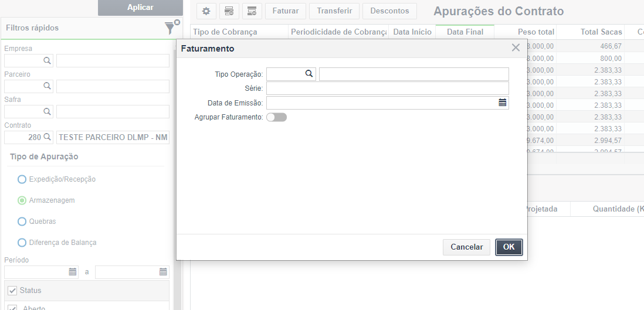Sort by Peso total column header
This screenshot has height=310, width=644.
526,32
